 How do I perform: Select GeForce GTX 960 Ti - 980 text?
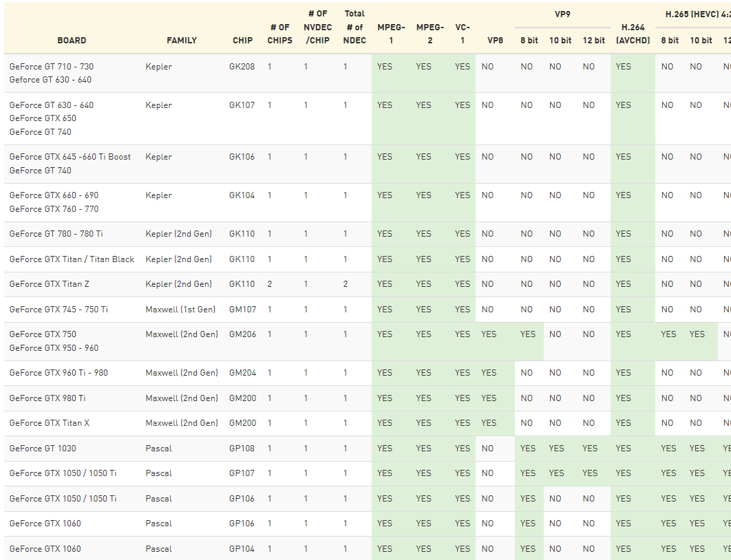(59, 373)
